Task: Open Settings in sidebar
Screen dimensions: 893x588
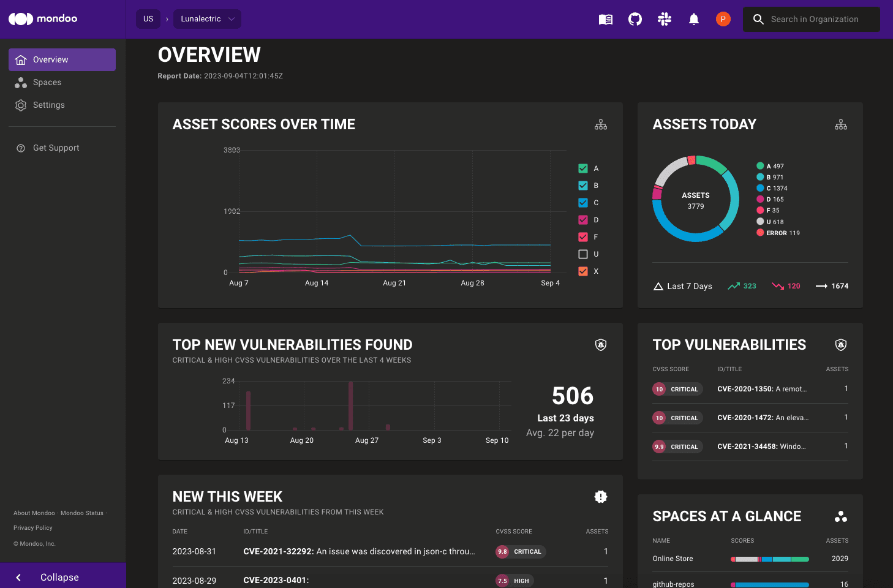Action: 49,105
